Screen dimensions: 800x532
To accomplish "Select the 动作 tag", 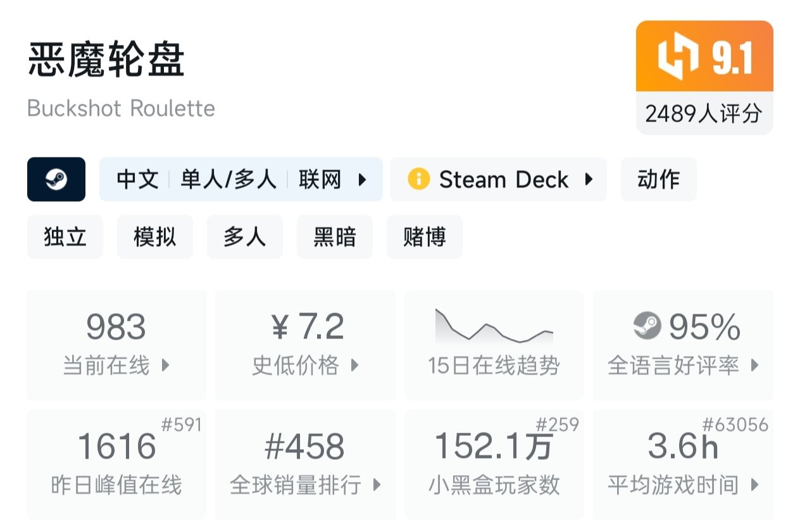I will pos(658,180).
